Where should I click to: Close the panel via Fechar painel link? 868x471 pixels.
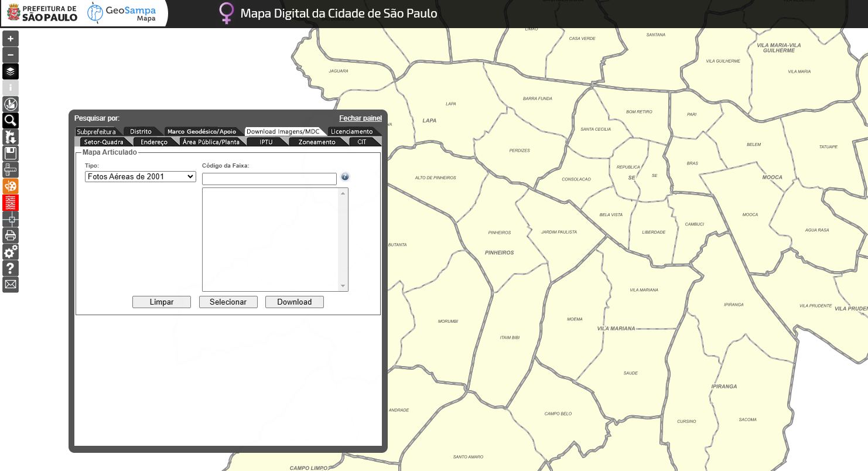[x=360, y=118]
